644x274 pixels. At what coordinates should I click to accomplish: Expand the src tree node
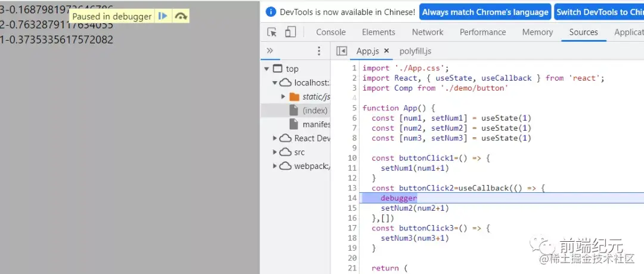point(275,152)
